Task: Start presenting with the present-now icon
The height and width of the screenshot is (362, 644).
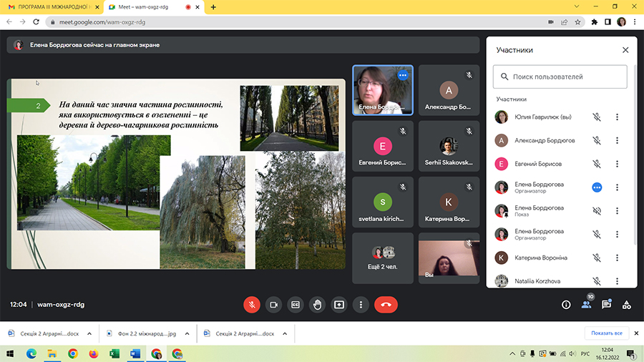Action: (x=339, y=305)
